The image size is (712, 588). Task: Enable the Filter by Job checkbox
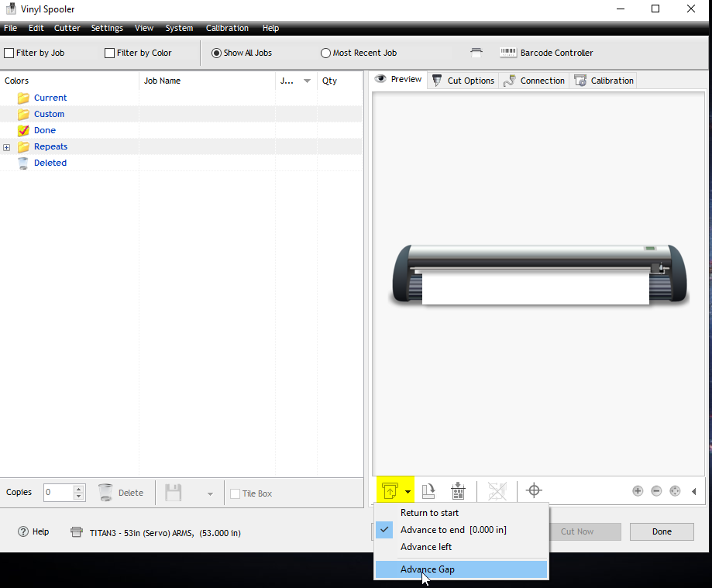[9, 53]
